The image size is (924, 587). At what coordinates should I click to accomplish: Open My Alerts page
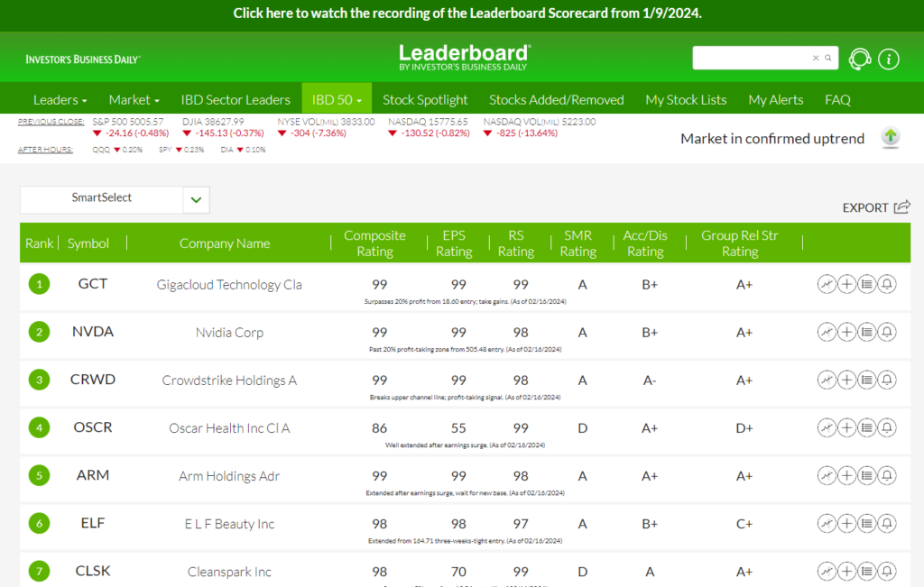pyautogui.click(x=775, y=99)
